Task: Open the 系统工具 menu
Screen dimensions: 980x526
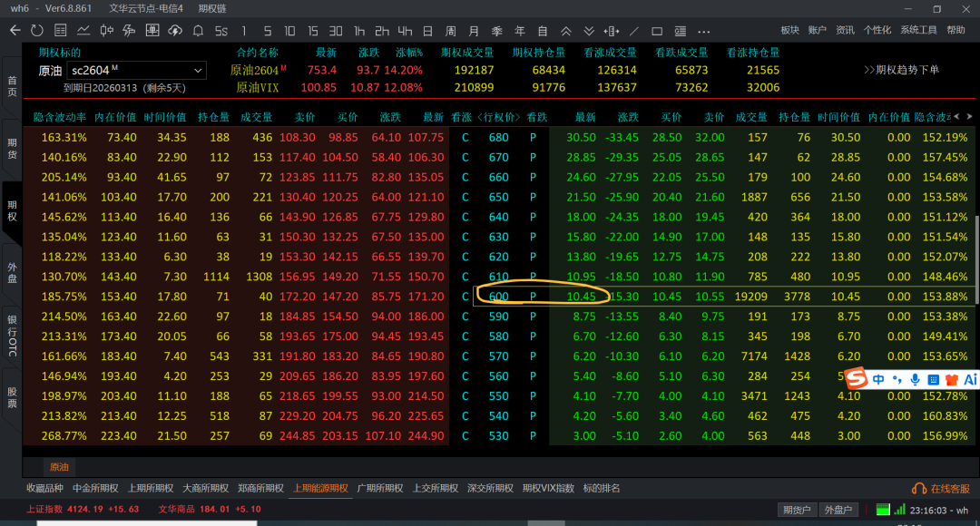Action: (918, 30)
